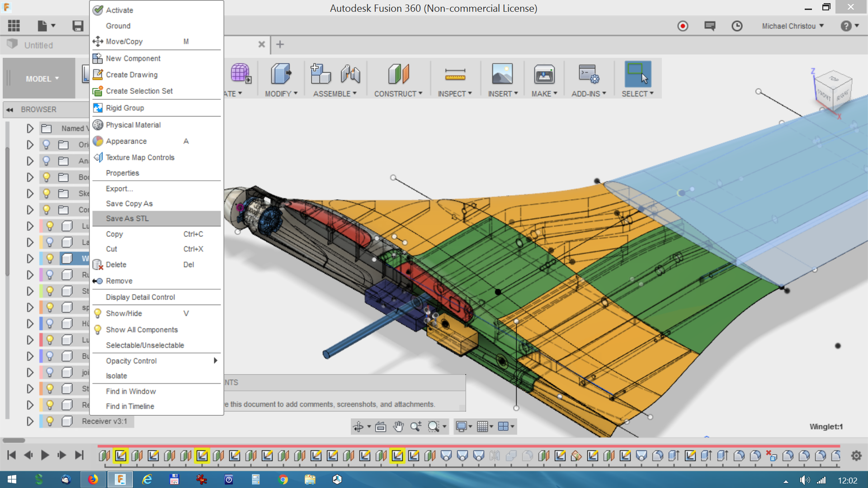Viewport: 868px width, 488px height.
Task: Open the data panel grid icon
Action: click(14, 26)
